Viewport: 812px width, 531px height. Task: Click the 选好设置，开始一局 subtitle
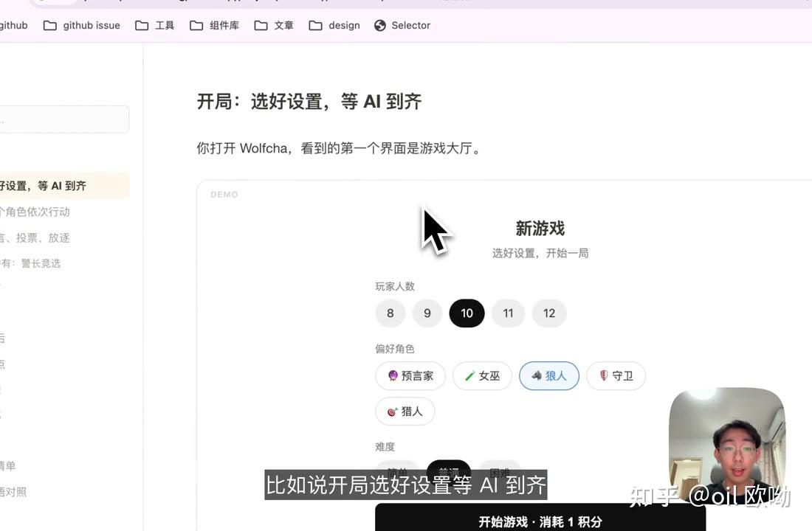[540, 253]
